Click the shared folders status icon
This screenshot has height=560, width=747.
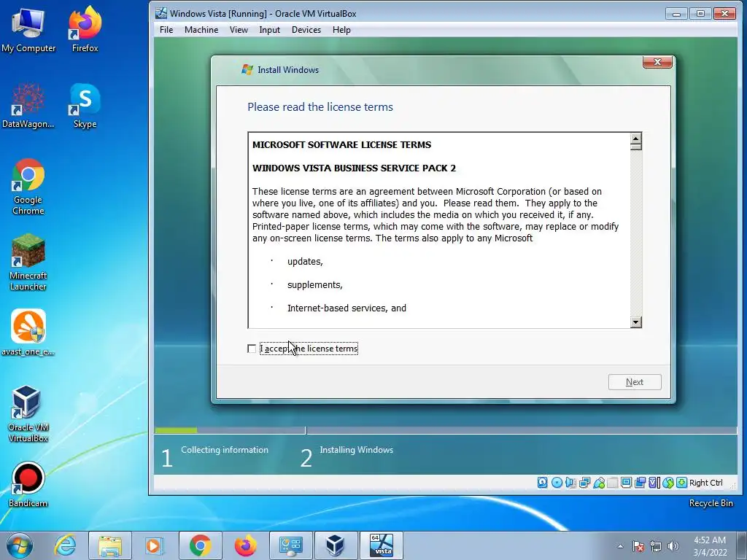(x=613, y=483)
